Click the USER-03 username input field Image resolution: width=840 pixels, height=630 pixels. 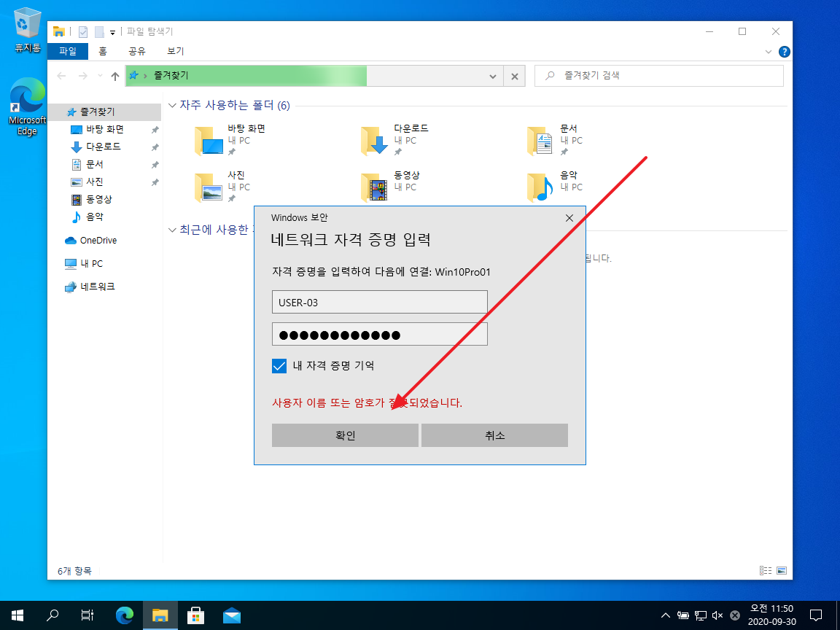[x=379, y=301]
